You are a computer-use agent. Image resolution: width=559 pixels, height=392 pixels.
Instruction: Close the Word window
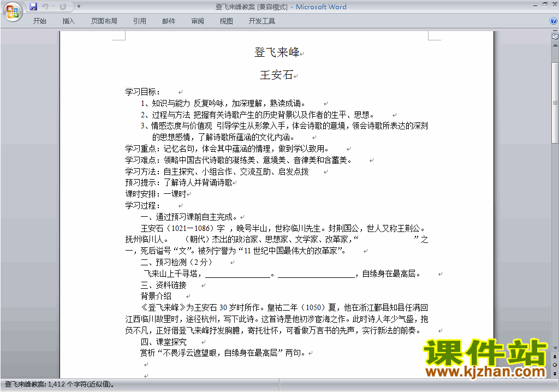pos(555,4)
